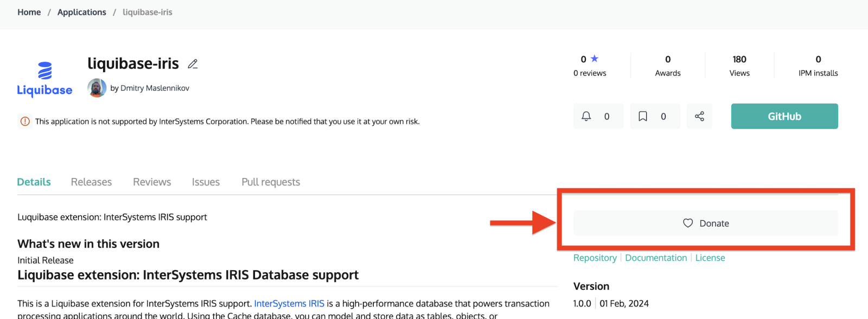Click the heart icon on Donate
Image resolution: width=868 pixels, height=319 pixels.
tap(688, 223)
